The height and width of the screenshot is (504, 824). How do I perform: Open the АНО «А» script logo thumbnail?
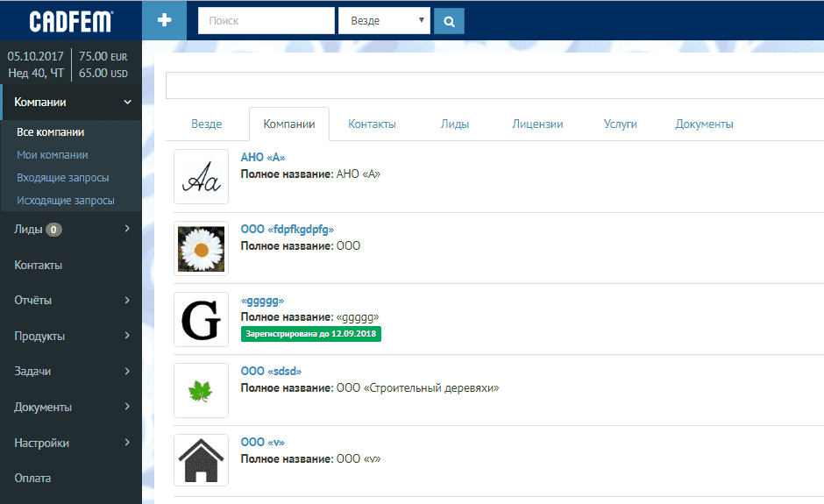[202, 176]
